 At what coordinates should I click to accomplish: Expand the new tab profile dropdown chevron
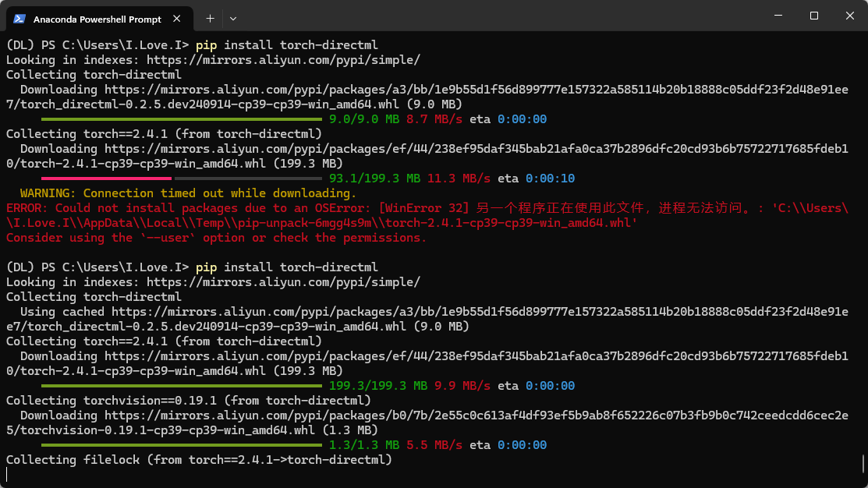coord(233,19)
